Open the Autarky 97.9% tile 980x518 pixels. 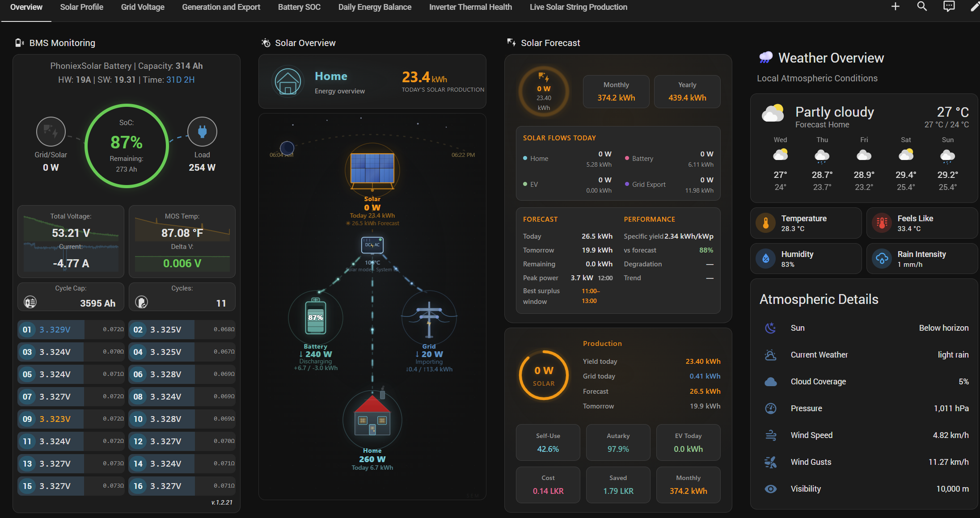coord(618,442)
